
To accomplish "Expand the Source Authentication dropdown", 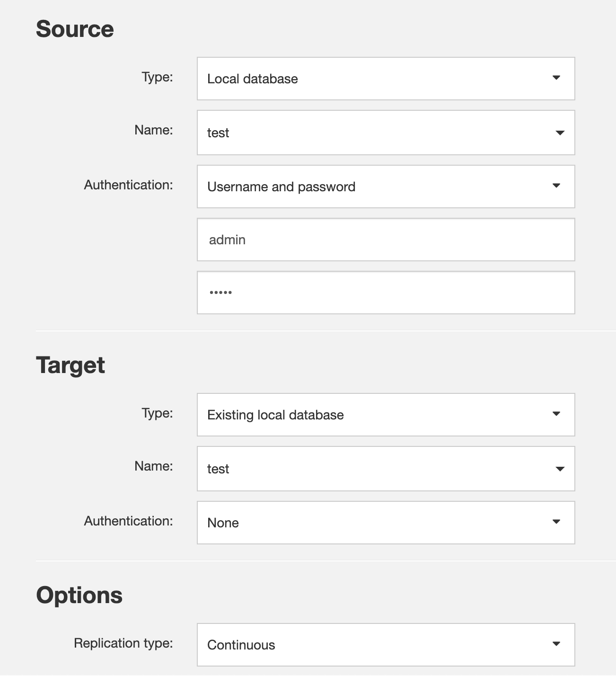I will pyautogui.click(x=386, y=187).
